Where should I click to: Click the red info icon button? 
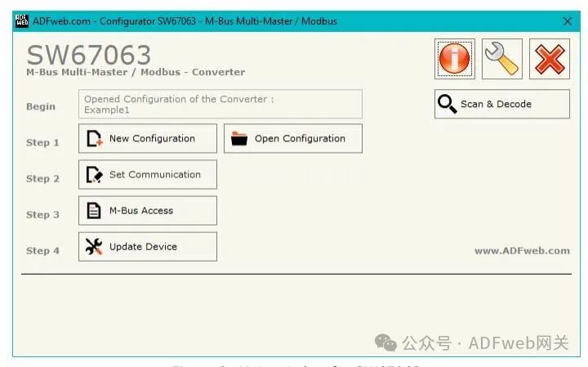click(455, 59)
